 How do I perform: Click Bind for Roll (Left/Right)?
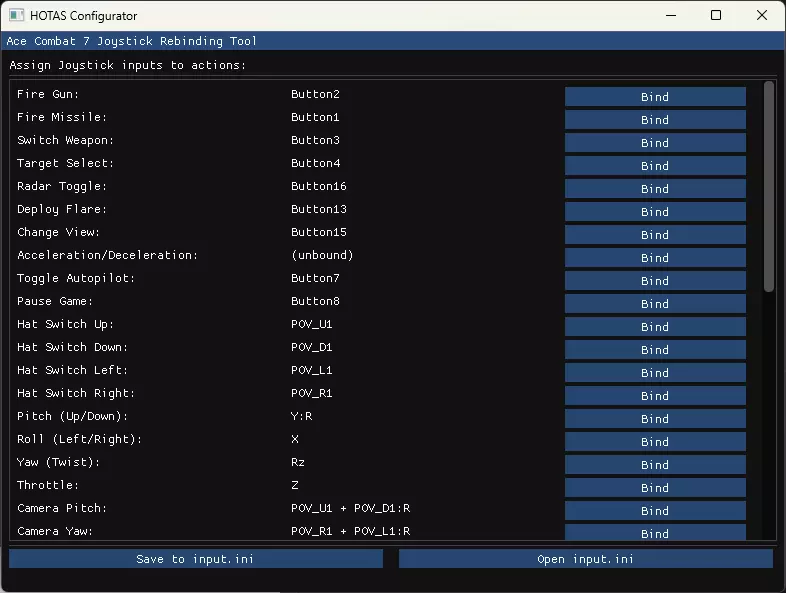point(655,443)
